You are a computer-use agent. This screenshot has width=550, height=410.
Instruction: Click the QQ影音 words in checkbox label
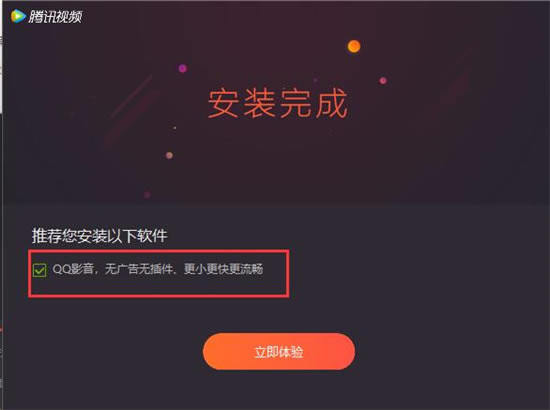tap(73, 269)
